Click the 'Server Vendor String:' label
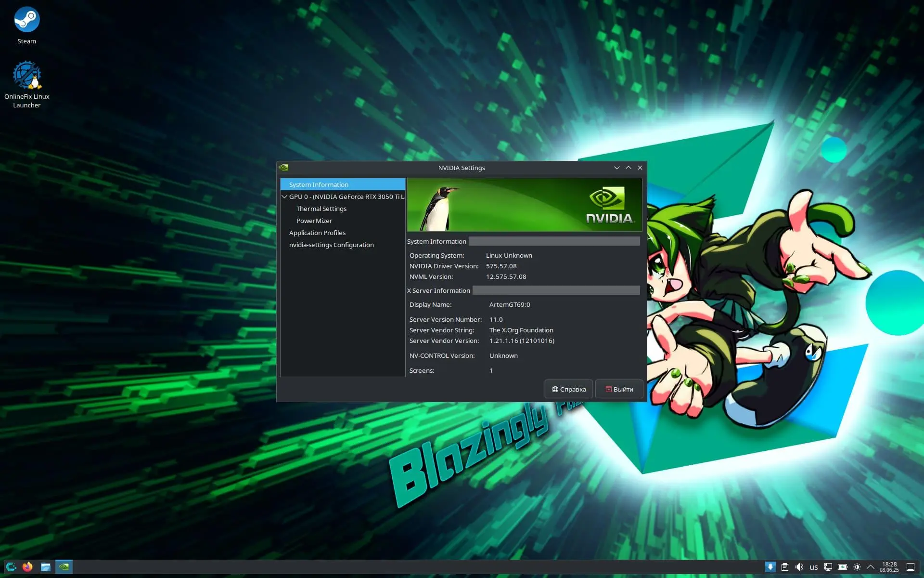This screenshot has height=578, width=924. pyautogui.click(x=442, y=330)
